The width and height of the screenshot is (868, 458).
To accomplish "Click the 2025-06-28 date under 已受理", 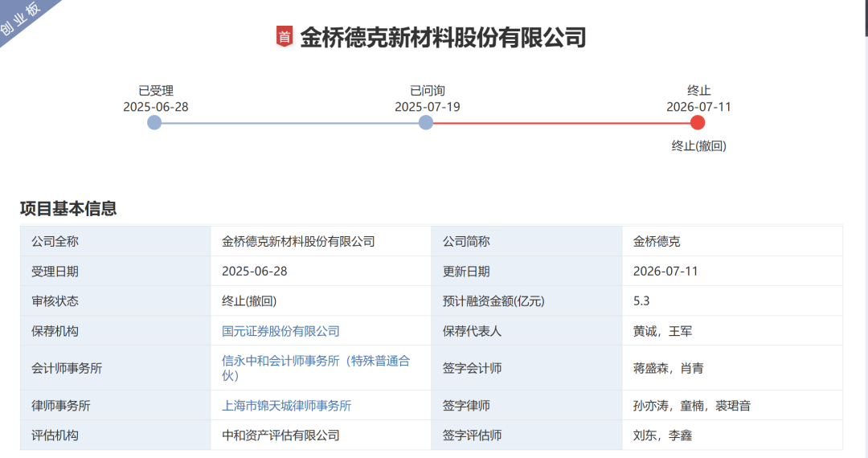I will click(156, 107).
